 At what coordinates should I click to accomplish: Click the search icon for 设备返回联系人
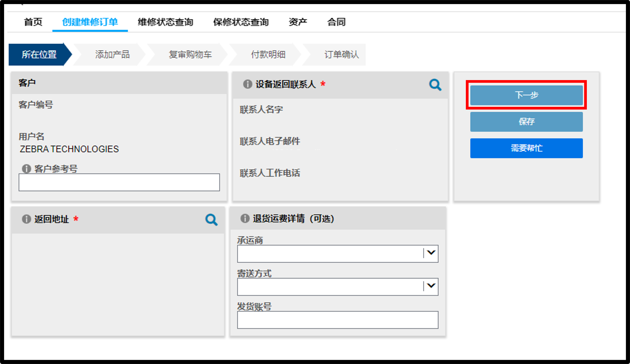[x=435, y=85]
